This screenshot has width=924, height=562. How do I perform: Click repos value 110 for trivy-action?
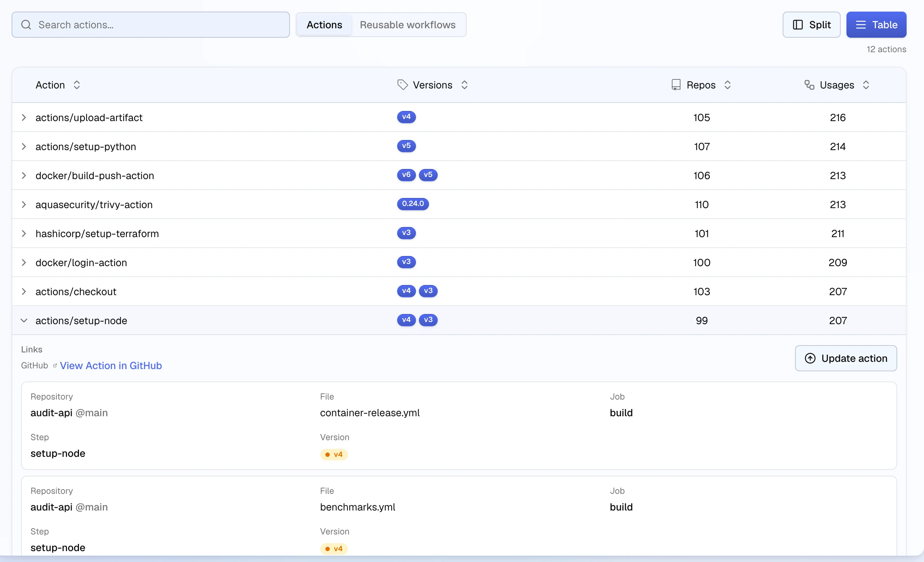coord(702,204)
